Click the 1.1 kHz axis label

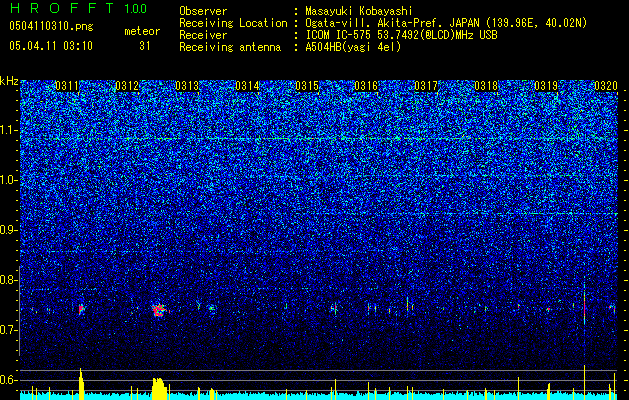[9, 130]
